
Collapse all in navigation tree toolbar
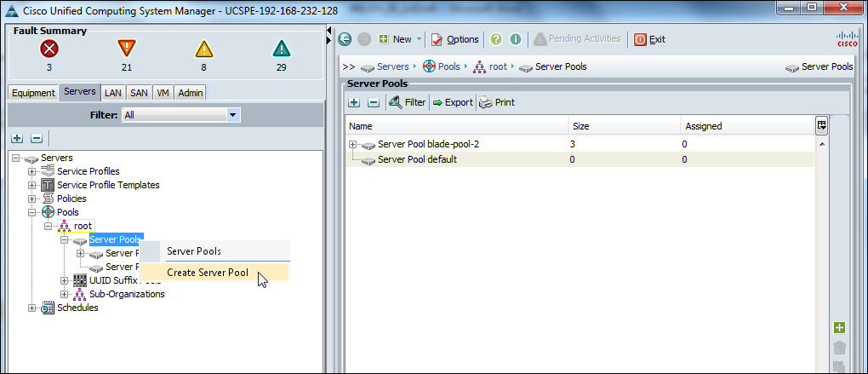tap(37, 137)
